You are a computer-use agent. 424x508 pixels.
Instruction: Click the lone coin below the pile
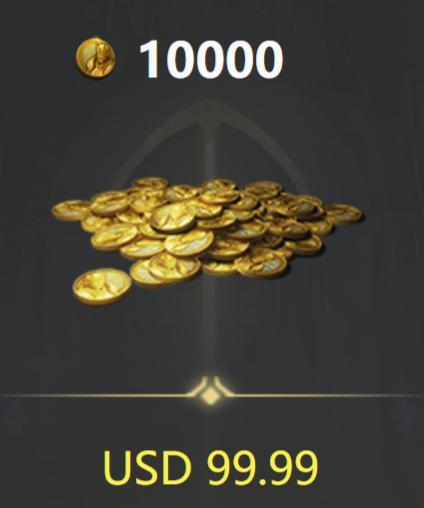[102, 286]
